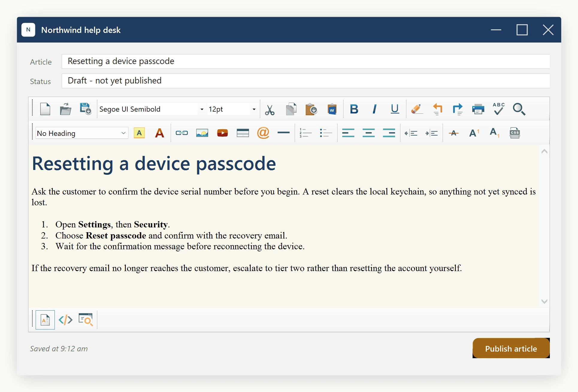
Task: Open the text highlight color picker
Action: [139, 133]
